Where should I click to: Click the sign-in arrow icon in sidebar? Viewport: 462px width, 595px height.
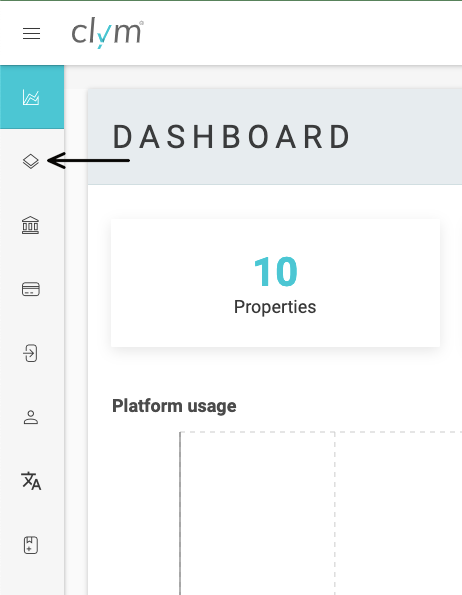(x=30, y=353)
